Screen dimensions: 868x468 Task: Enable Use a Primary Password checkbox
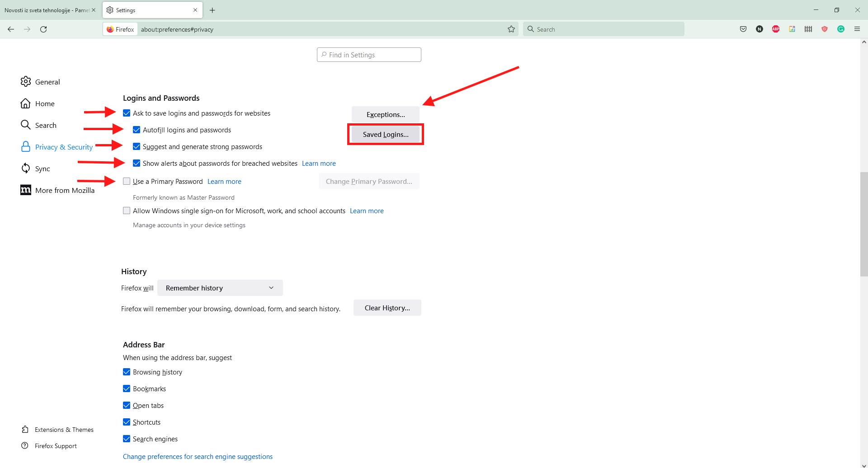[127, 182]
